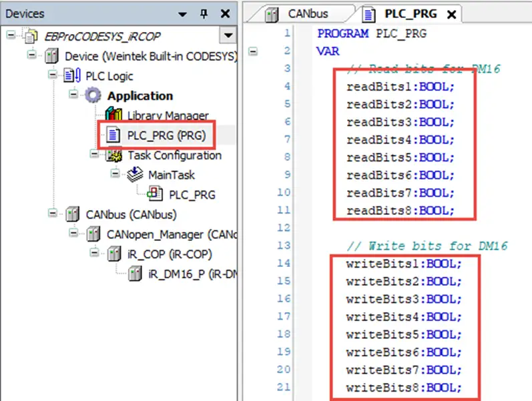Click the CANbus tab icon

(272, 14)
